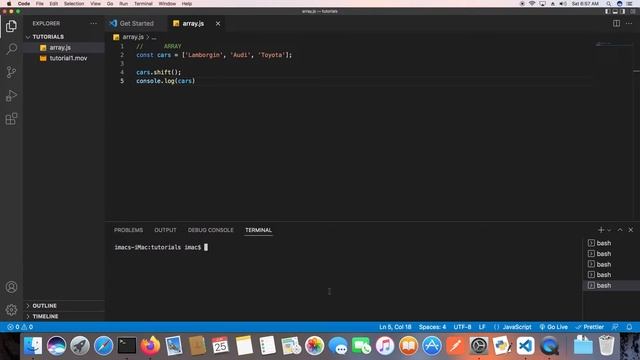Open the Explorer view in activity bar
This screenshot has width=640, height=360.
pyautogui.click(x=11, y=26)
